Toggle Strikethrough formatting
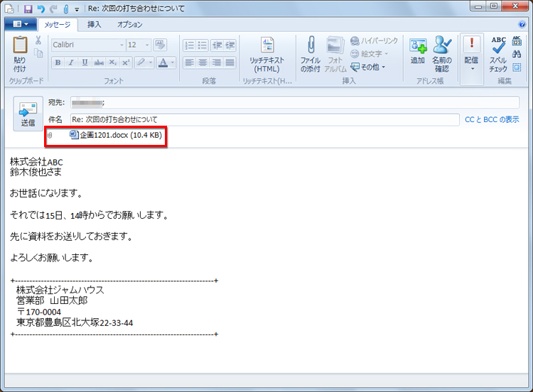 pyautogui.click(x=99, y=62)
